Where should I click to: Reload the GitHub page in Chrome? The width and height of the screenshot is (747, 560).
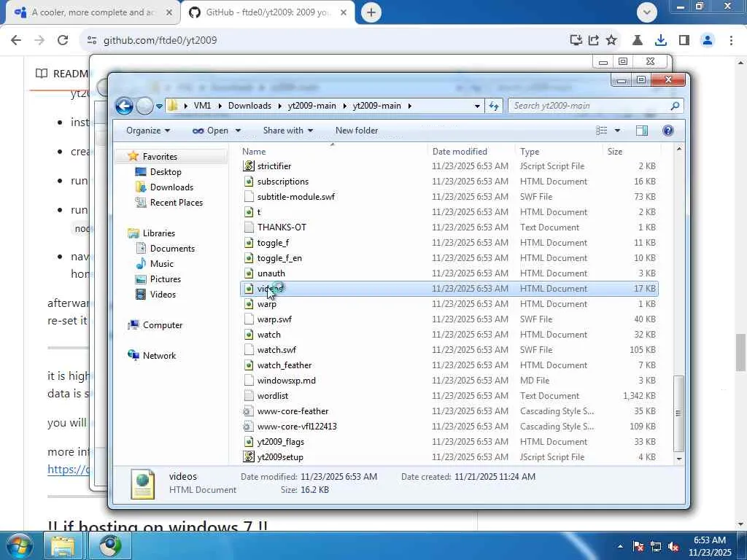[x=63, y=40]
